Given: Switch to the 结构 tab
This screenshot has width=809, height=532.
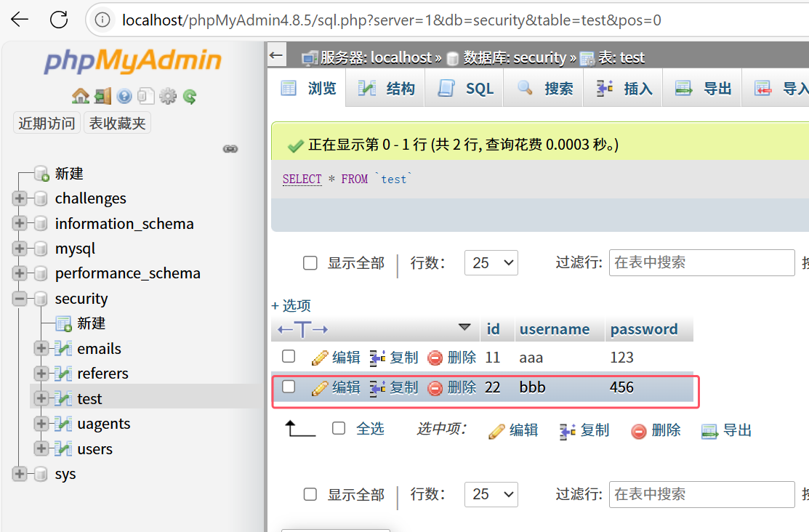Looking at the screenshot, I should point(385,88).
